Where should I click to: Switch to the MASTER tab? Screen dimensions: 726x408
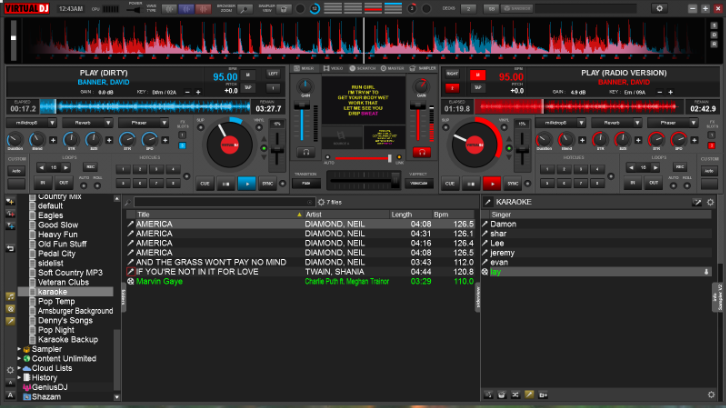[392, 68]
